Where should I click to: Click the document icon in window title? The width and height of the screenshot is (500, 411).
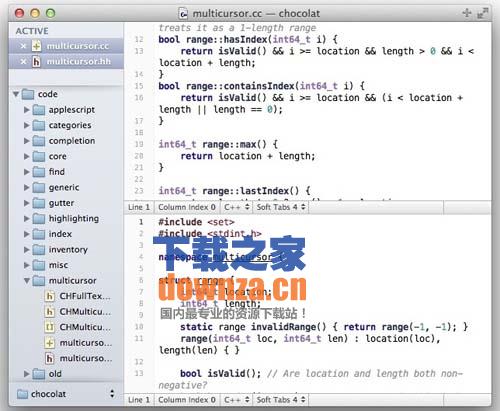(x=183, y=13)
